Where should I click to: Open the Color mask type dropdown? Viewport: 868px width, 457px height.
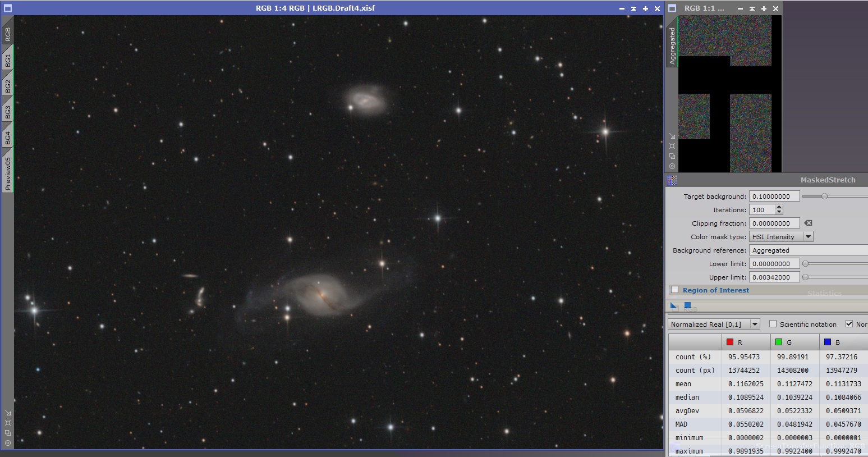(x=808, y=237)
